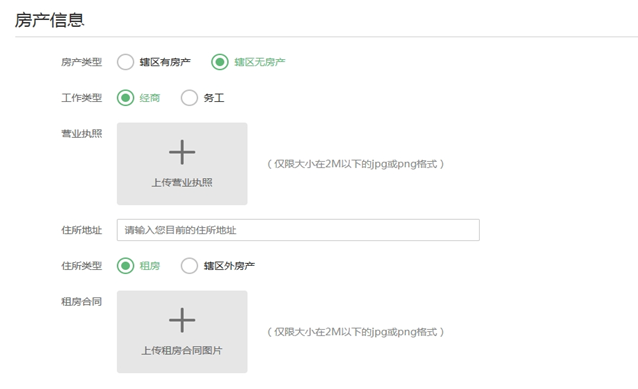Choose 经商 as work type
The width and height of the screenshot is (638, 389).
click(125, 98)
